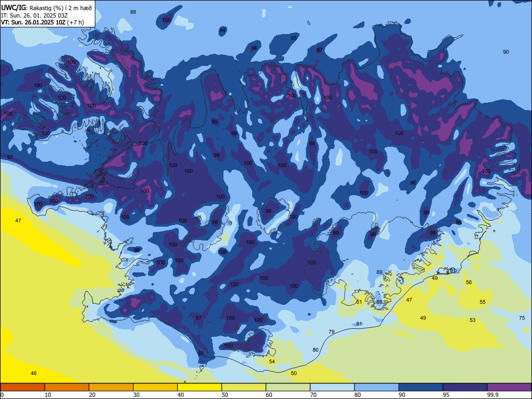Screen dimensions: 532x399
Task: Click the '75' humidity value at the right edge
Action: pyautogui.click(x=522, y=318)
